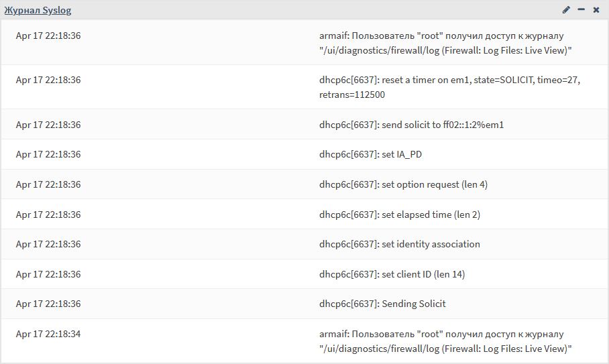Click the set IA_PD log message
Viewport: 609px width, 364px height.
(x=370, y=154)
